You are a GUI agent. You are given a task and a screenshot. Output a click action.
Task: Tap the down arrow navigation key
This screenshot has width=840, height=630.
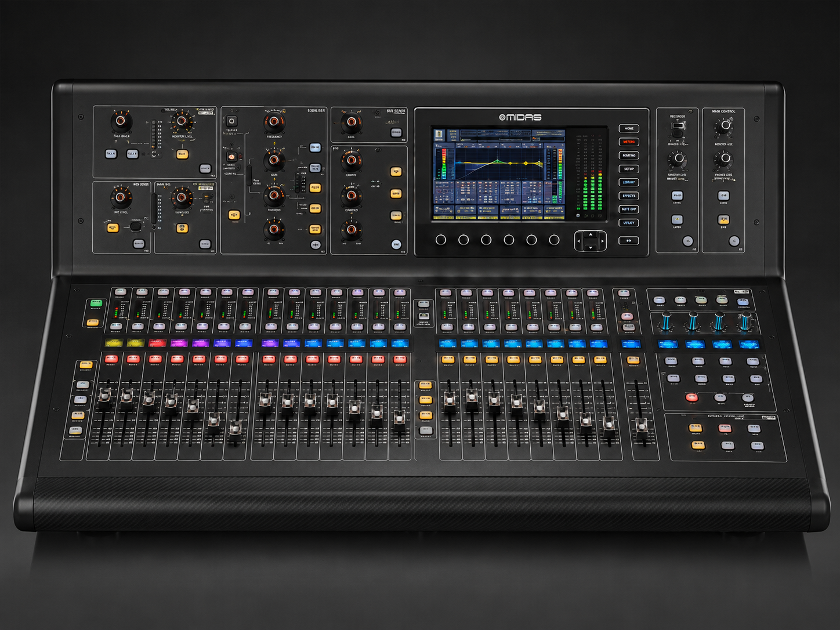pyautogui.click(x=591, y=248)
